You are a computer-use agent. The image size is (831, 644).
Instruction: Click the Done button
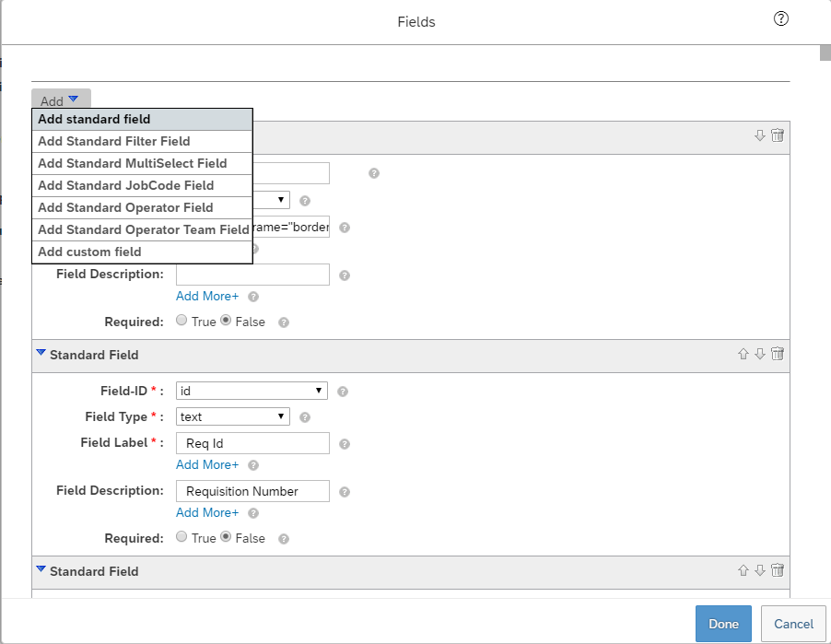tap(723, 624)
